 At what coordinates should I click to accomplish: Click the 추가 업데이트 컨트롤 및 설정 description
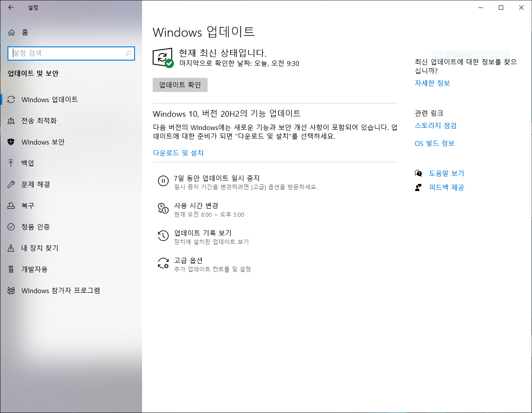tap(212, 269)
